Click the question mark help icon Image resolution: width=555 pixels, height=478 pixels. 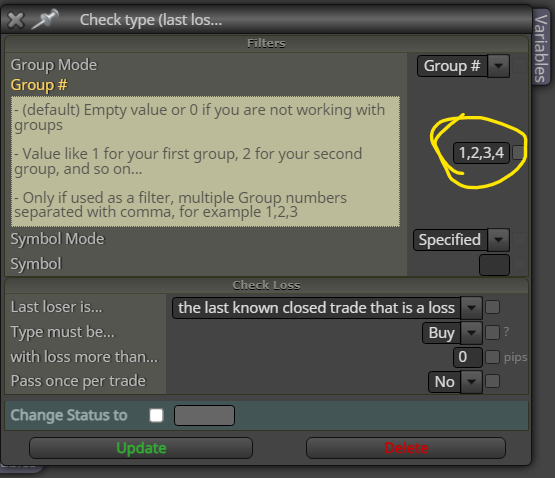pyautogui.click(x=507, y=332)
